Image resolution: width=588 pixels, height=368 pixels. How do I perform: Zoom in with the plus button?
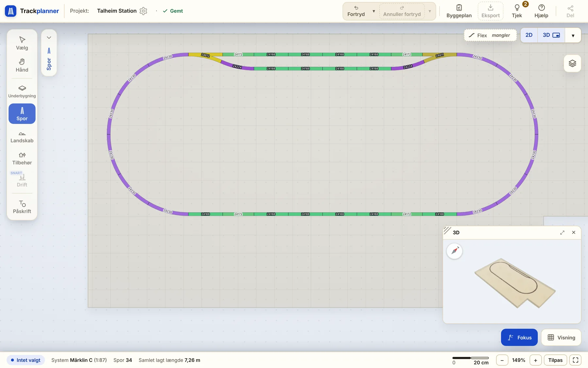coord(535,360)
